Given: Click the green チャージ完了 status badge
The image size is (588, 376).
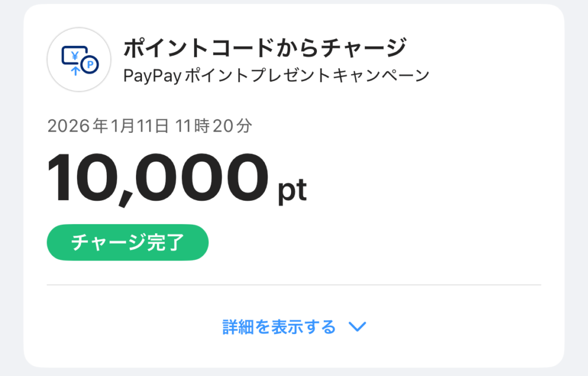Looking at the screenshot, I should tap(127, 242).
